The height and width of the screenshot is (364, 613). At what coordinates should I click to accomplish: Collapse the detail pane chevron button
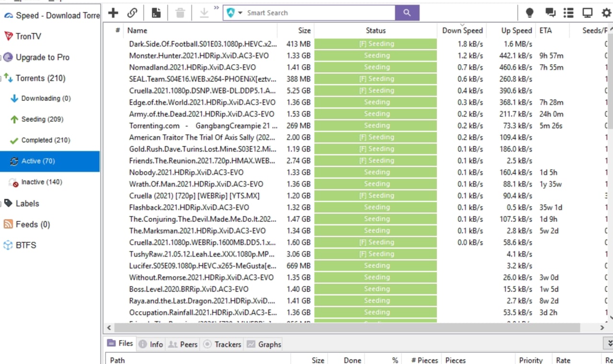click(608, 343)
